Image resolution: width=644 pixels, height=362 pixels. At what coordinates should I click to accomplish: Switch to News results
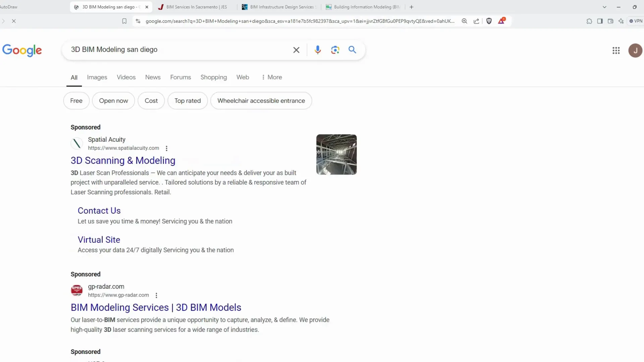[x=153, y=77]
